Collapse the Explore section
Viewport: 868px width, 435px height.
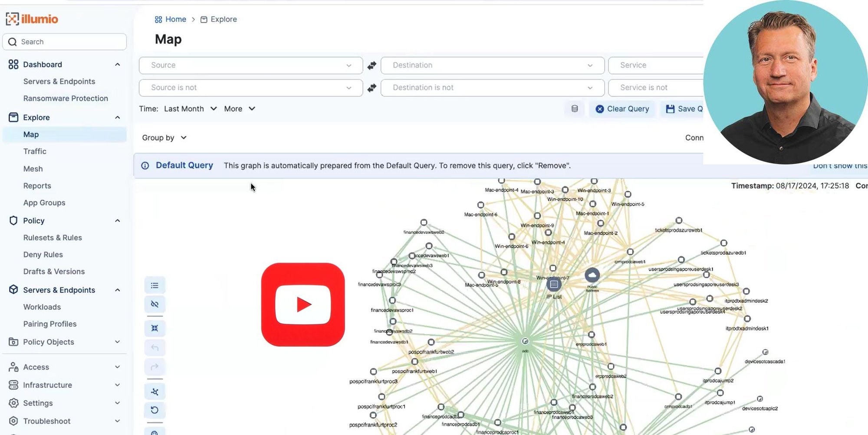tap(118, 117)
